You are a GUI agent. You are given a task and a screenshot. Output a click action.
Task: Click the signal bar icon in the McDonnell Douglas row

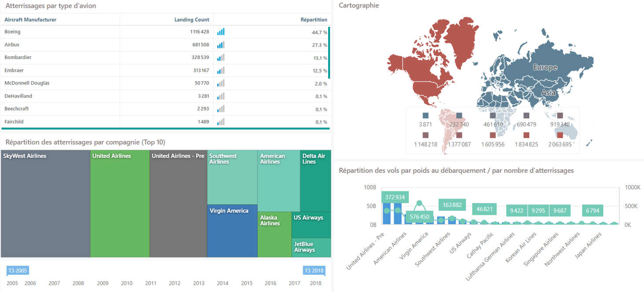click(x=221, y=83)
